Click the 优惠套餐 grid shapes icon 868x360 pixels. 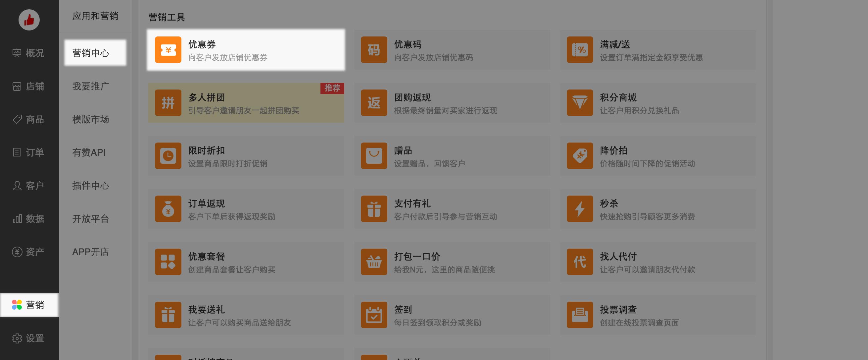coord(168,262)
